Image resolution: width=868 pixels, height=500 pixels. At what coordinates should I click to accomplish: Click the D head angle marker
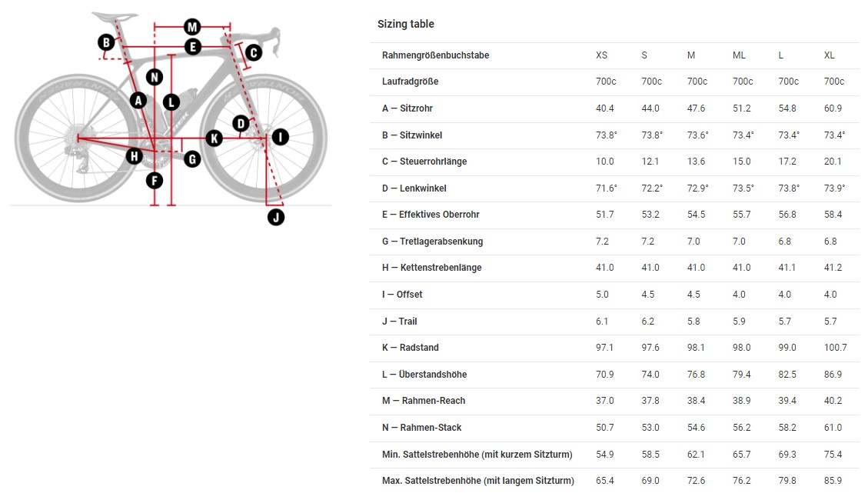[240, 124]
